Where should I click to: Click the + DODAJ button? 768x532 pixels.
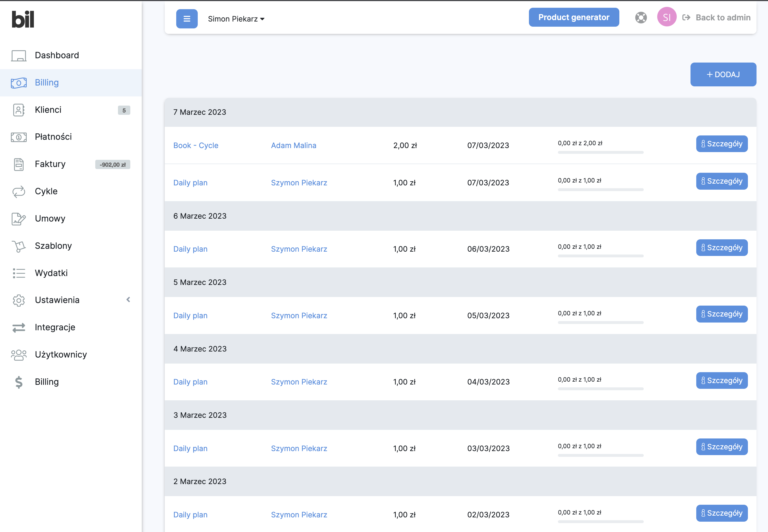tap(723, 75)
